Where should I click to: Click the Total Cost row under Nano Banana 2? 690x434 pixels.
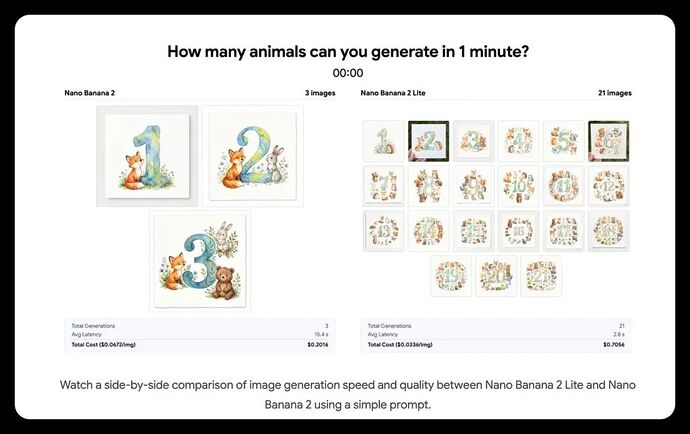tap(200, 345)
